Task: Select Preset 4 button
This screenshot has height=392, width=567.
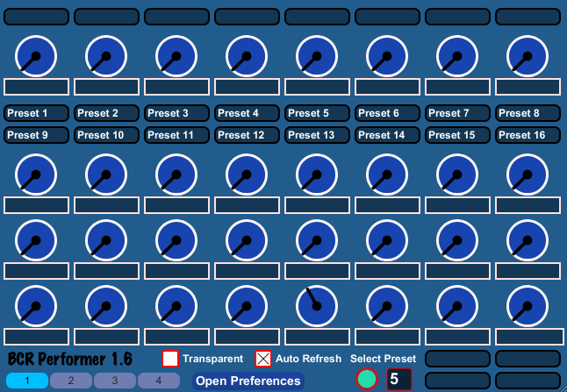Action: pyautogui.click(x=247, y=113)
